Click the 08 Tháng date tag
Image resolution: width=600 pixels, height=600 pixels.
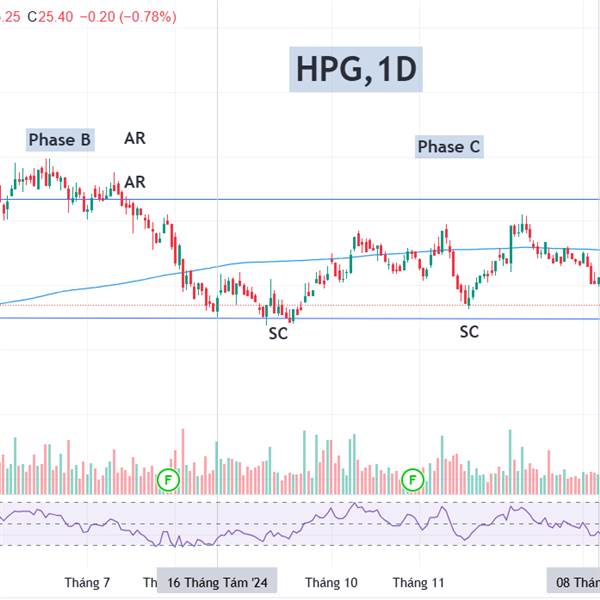[x=574, y=582]
